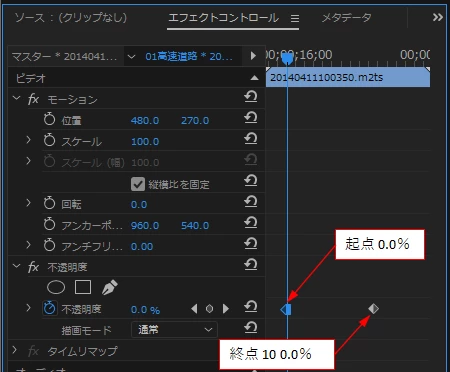The height and width of the screenshot is (372, 450).
Task: Expand the 不透明度 value graph row
Action: click(x=28, y=308)
